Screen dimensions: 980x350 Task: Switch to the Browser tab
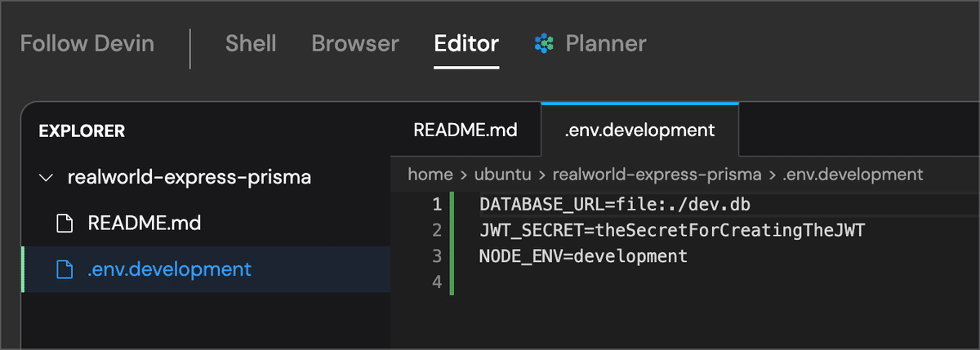355,43
